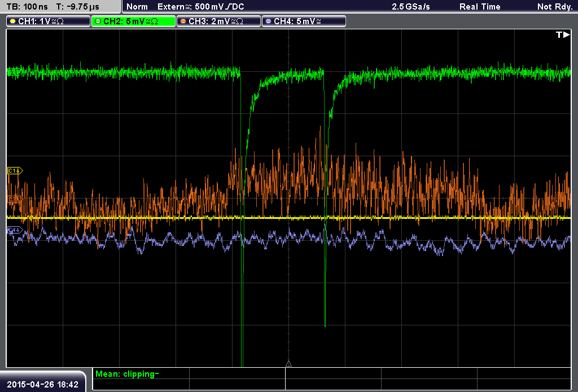Click the C2 green ground level marker
Image resolution: width=578 pixels, height=392 pixels.
tap(14, 72)
